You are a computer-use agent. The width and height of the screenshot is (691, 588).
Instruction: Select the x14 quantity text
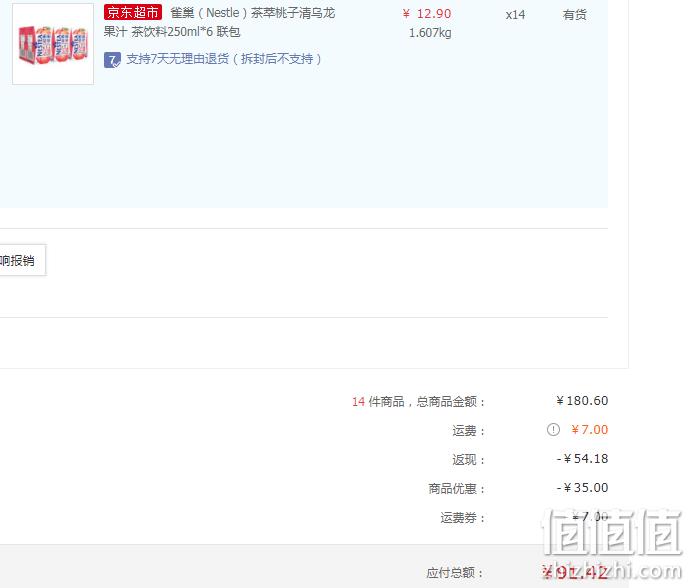(x=515, y=15)
